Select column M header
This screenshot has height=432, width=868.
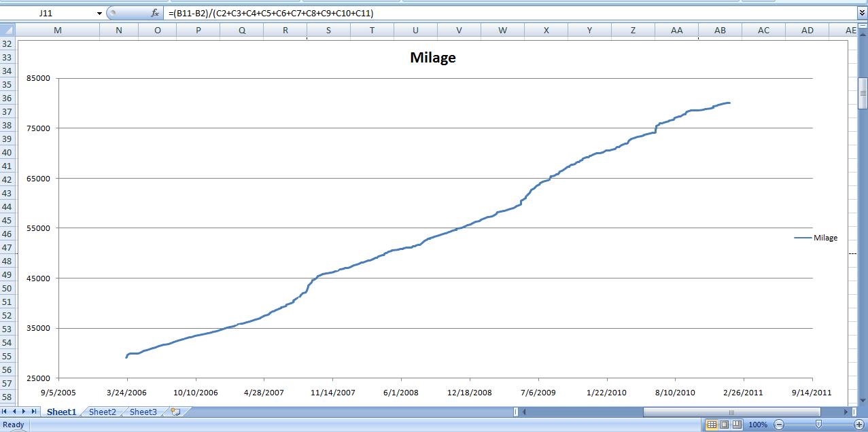[x=57, y=30]
